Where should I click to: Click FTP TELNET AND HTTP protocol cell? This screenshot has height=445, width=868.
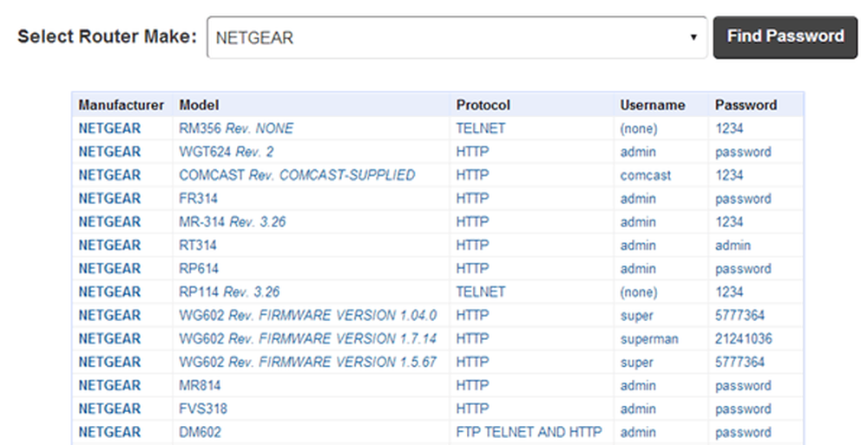tap(529, 432)
